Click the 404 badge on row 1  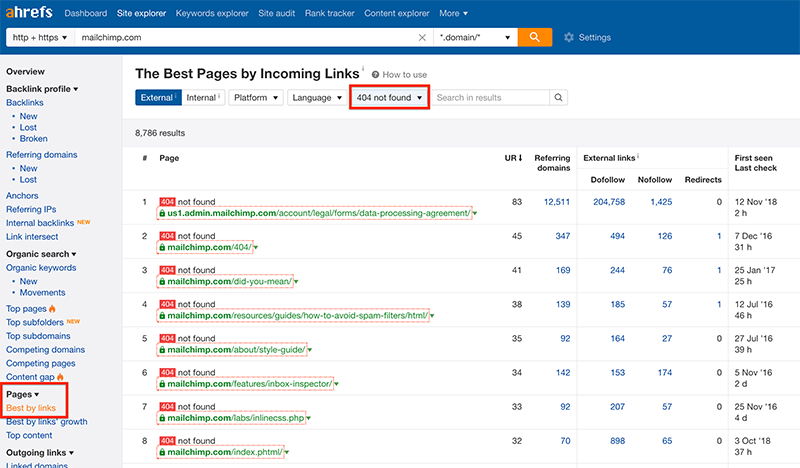click(167, 202)
